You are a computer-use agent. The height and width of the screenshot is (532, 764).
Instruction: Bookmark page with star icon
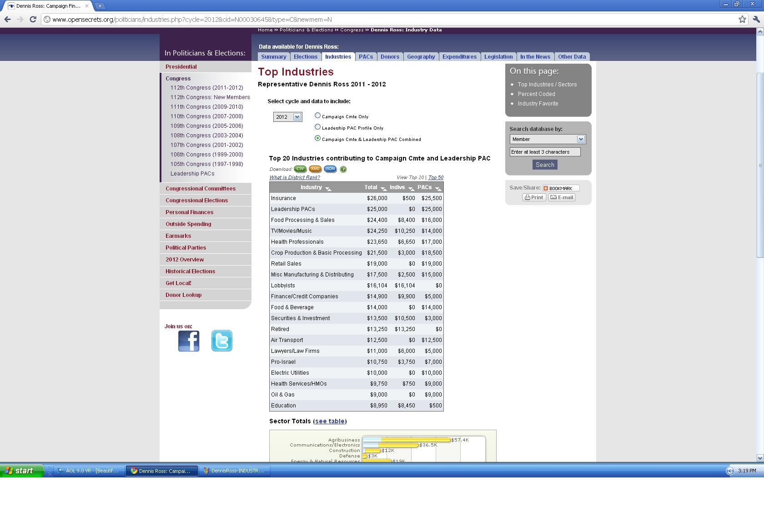(742, 19)
